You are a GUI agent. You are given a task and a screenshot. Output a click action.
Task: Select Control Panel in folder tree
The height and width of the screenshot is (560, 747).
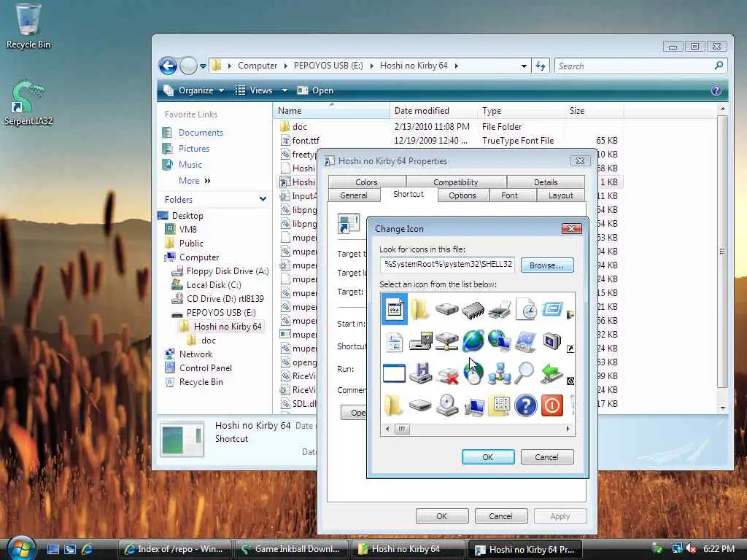tap(198, 368)
